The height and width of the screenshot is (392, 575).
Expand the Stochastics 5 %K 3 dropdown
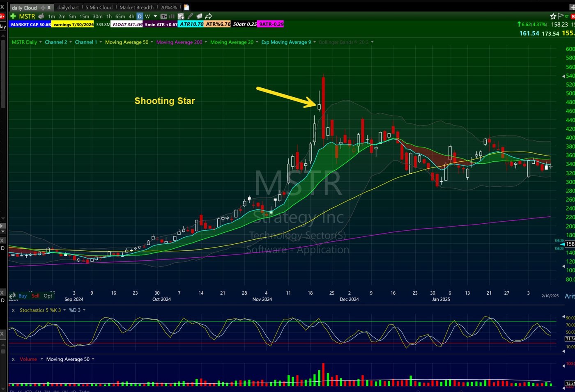64,310
